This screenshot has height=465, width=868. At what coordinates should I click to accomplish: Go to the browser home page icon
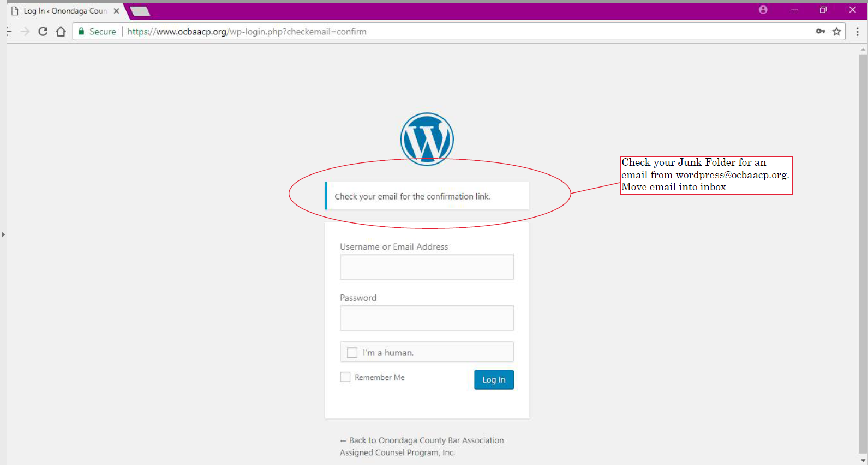coord(61,32)
